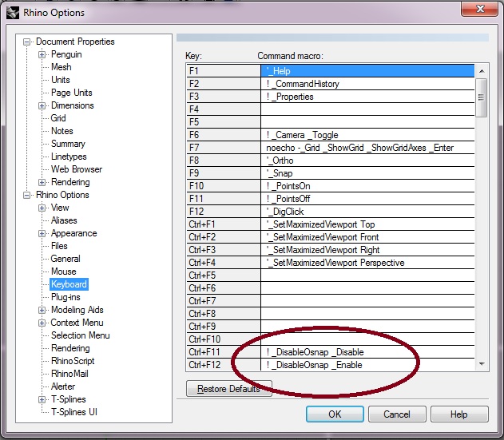
Task: Click the Rhino icon in title bar
Action: (x=13, y=12)
